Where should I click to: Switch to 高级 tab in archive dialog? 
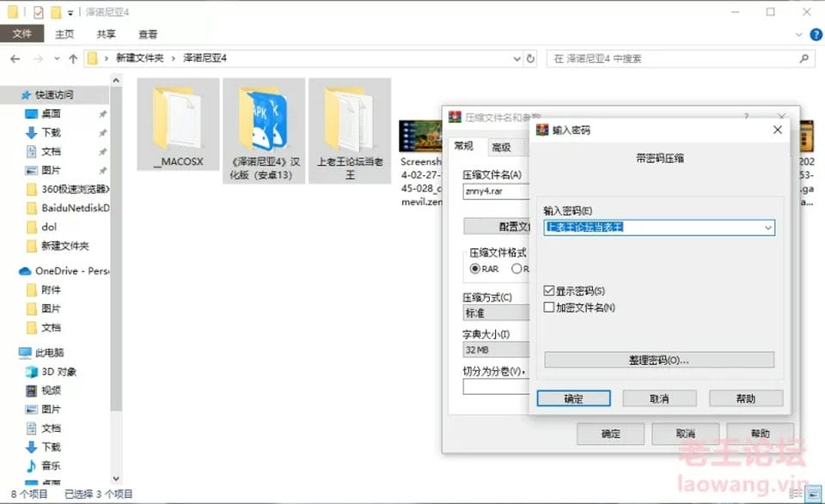501,147
